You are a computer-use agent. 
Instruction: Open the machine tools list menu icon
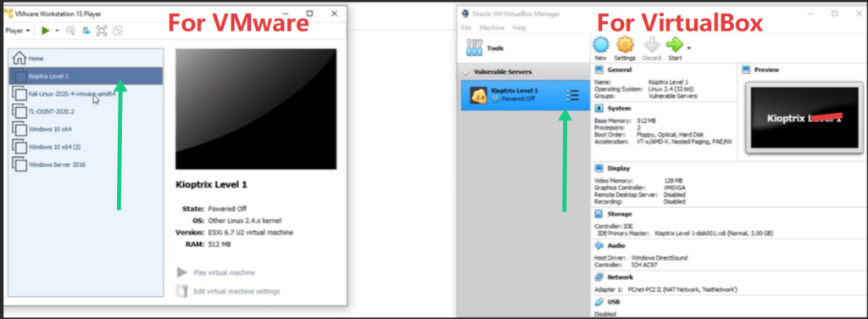pyautogui.click(x=572, y=95)
